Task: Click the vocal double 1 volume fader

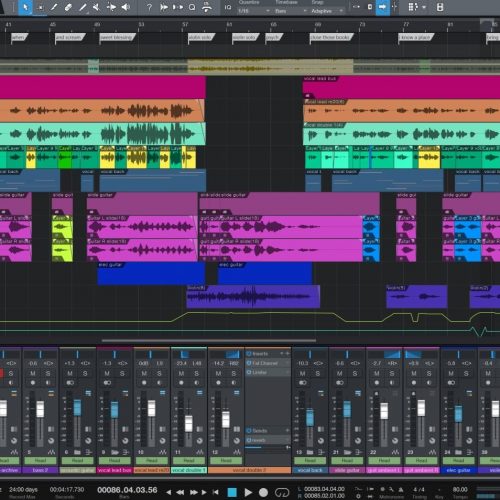Action: coord(189,423)
